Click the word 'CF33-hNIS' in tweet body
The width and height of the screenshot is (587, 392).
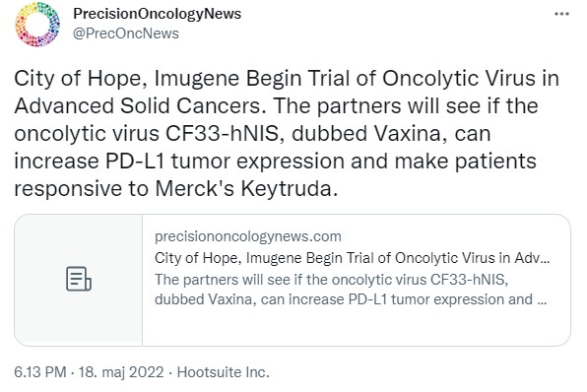click(x=222, y=133)
